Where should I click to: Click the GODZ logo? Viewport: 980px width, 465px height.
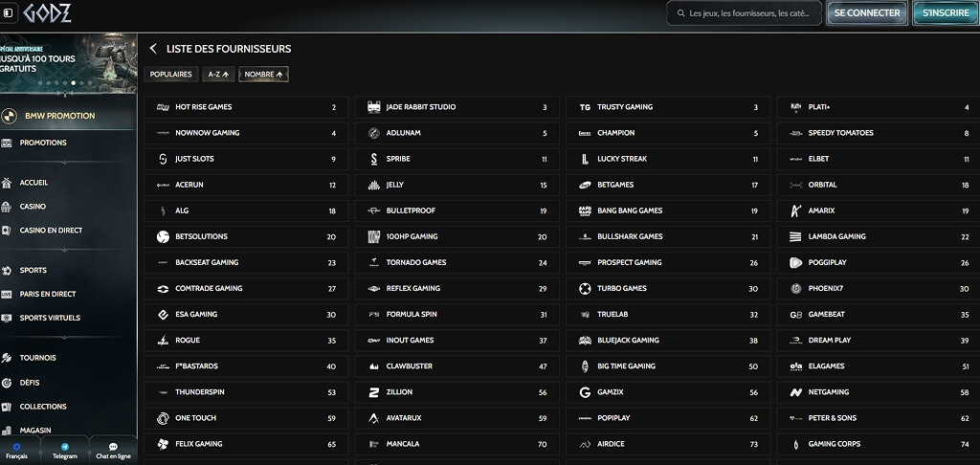48,12
